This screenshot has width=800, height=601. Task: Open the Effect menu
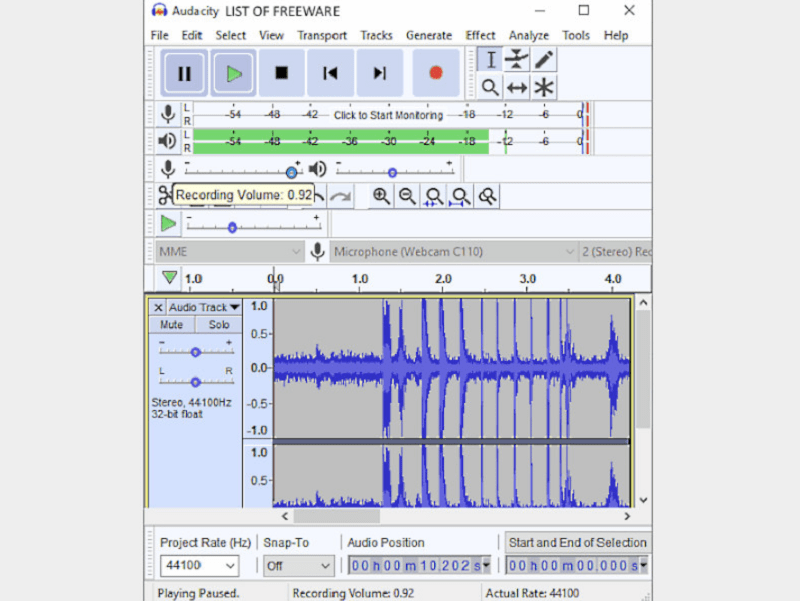(x=480, y=35)
